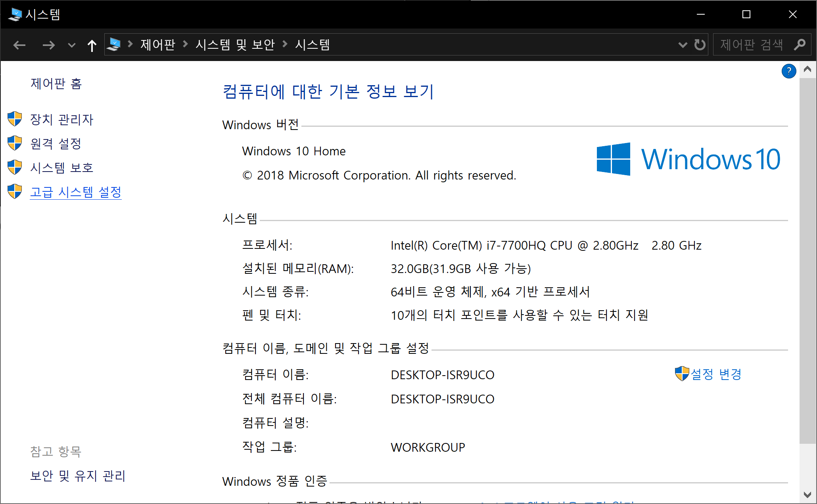Select 시스템 및 보안 breadcrumb item
The width and height of the screenshot is (817, 504).
click(x=235, y=44)
